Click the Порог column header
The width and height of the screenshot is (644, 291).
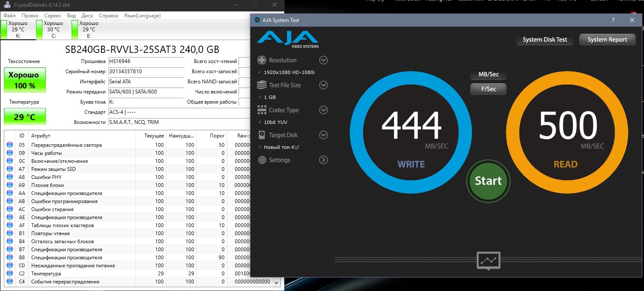pyautogui.click(x=212, y=136)
